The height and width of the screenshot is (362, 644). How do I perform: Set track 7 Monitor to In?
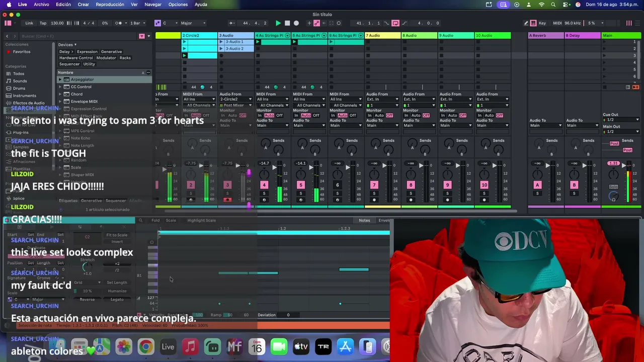pos(369,116)
